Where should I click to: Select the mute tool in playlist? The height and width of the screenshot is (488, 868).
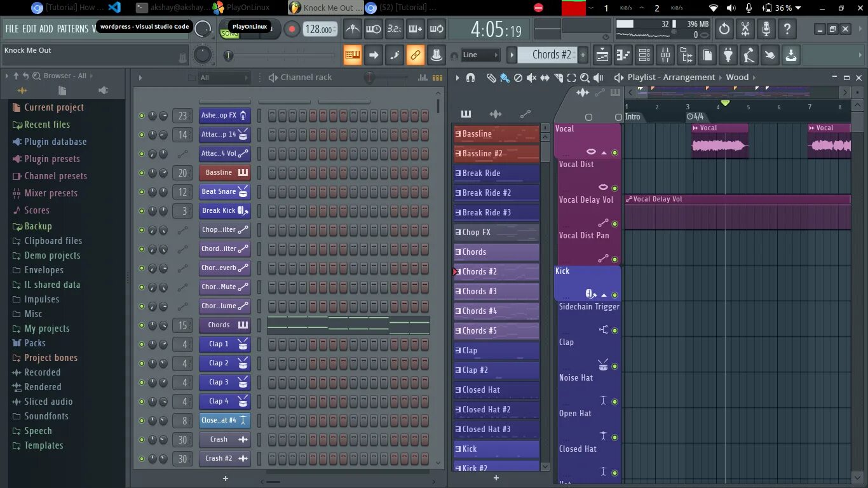pyautogui.click(x=531, y=78)
